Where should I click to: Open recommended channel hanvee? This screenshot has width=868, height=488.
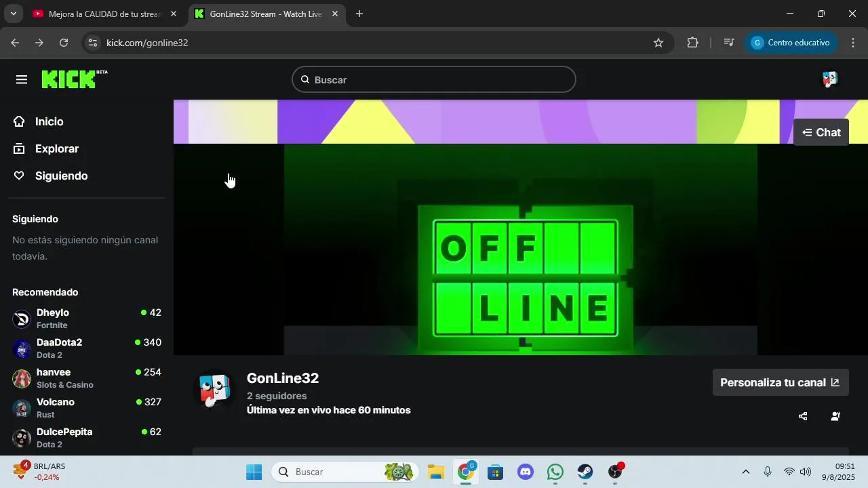(x=87, y=378)
